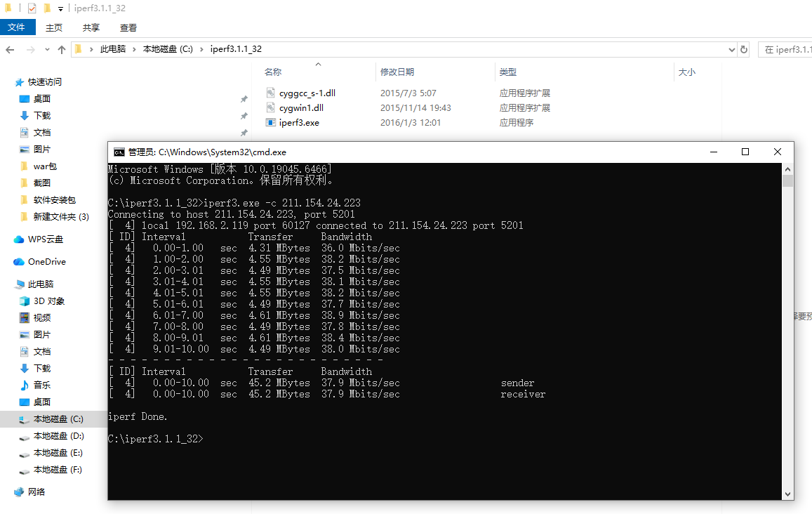The image size is (812, 514).
Task: Click the cmd.exe window title bar icon
Action: tap(119, 152)
